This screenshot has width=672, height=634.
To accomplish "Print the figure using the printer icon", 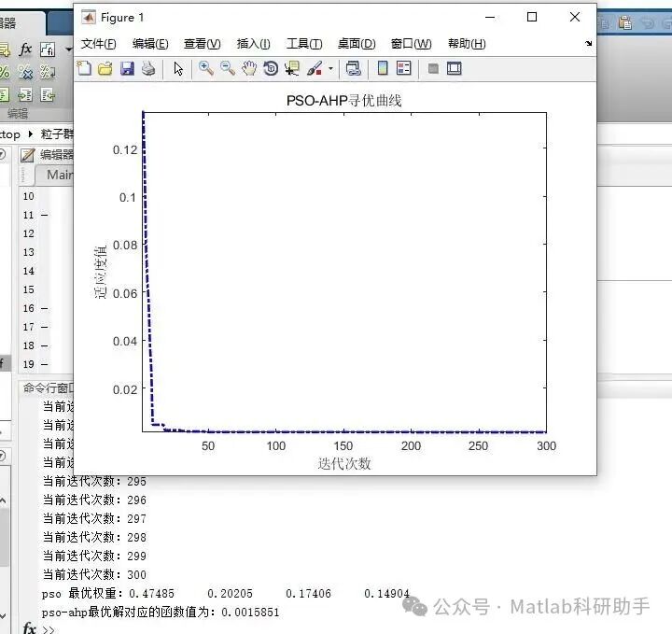I will click(148, 68).
